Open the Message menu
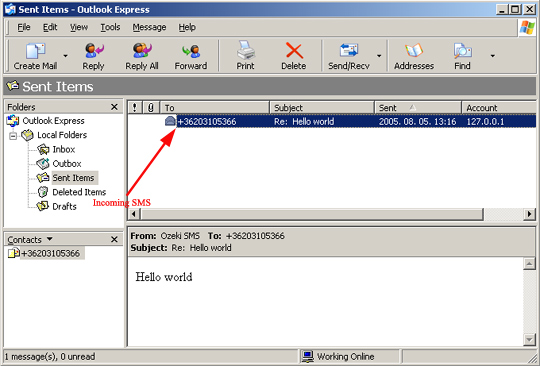This screenshot has width=540, height=366. pyautogui.click(x=149, y=27)
